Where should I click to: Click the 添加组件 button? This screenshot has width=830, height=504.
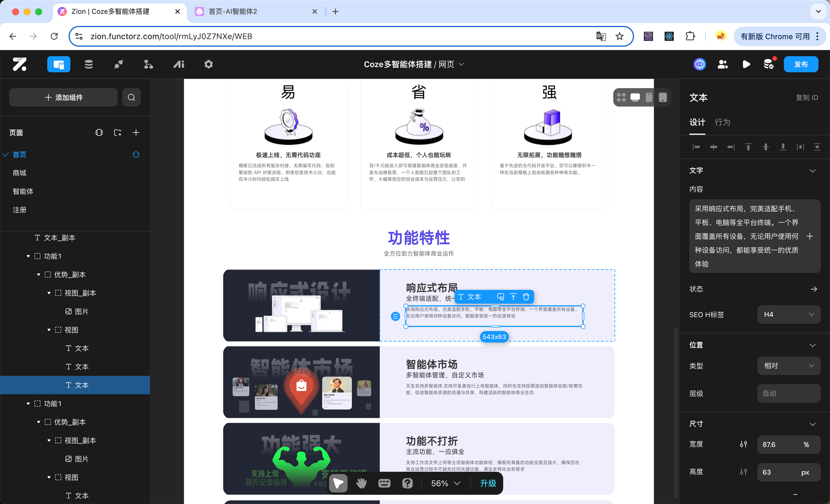point(63,97)
